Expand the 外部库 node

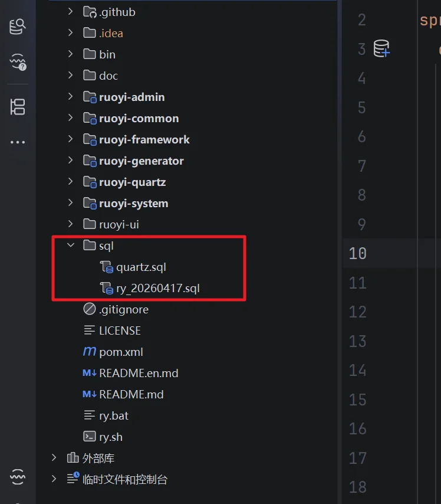coord(54,458)
